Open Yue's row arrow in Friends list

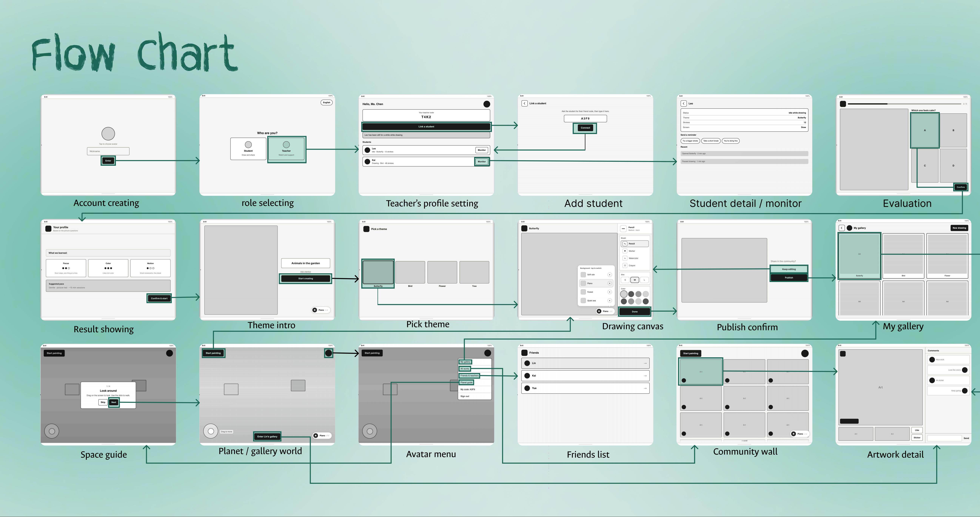(645, 388)
